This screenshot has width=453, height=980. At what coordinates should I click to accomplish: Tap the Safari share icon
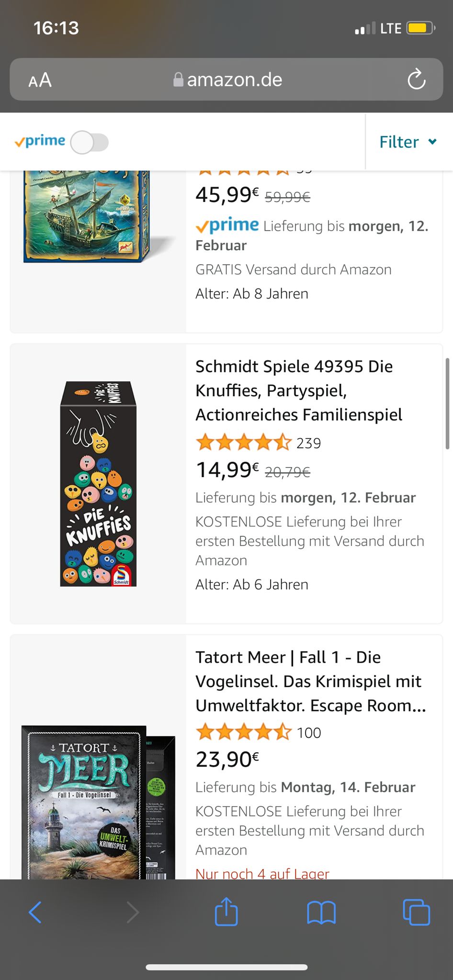pyautogui.click(x=226, y=912)
